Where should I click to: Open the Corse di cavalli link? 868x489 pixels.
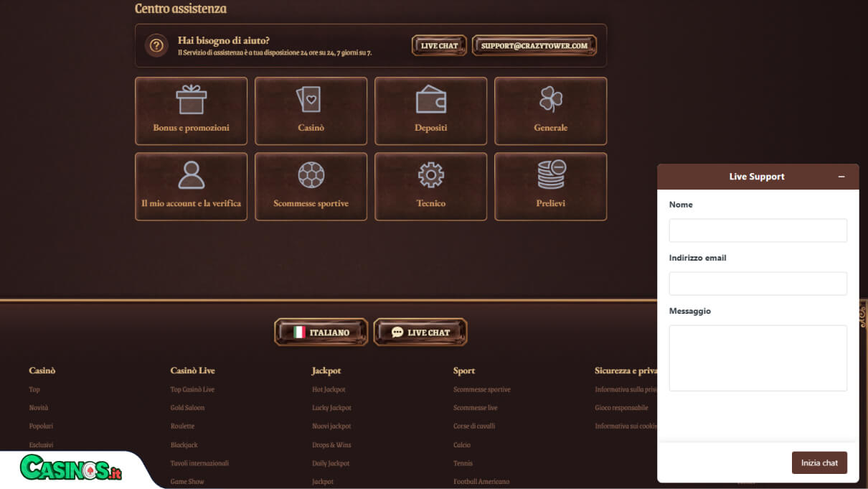click(474, 427)
